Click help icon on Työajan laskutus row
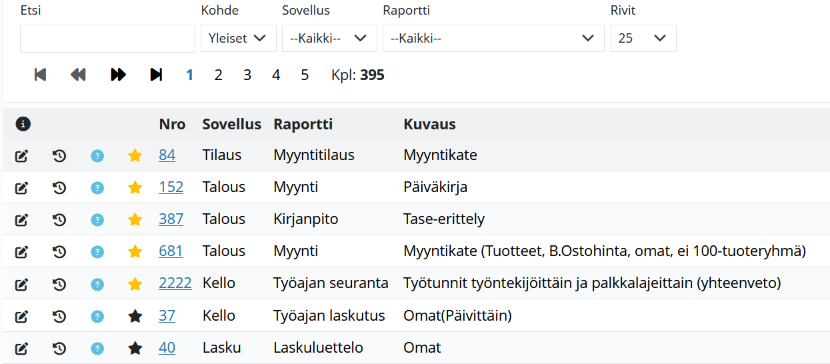830x364 pixels. coord(97,317)
